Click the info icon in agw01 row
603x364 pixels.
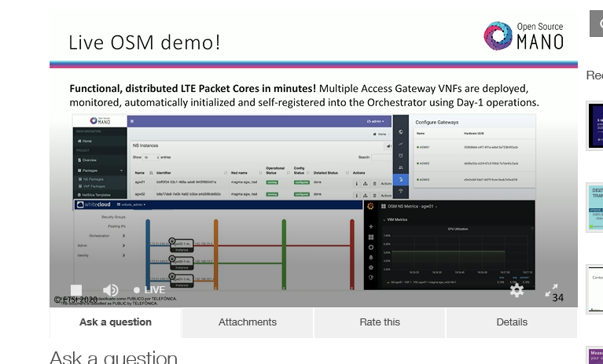pos(356,184)
